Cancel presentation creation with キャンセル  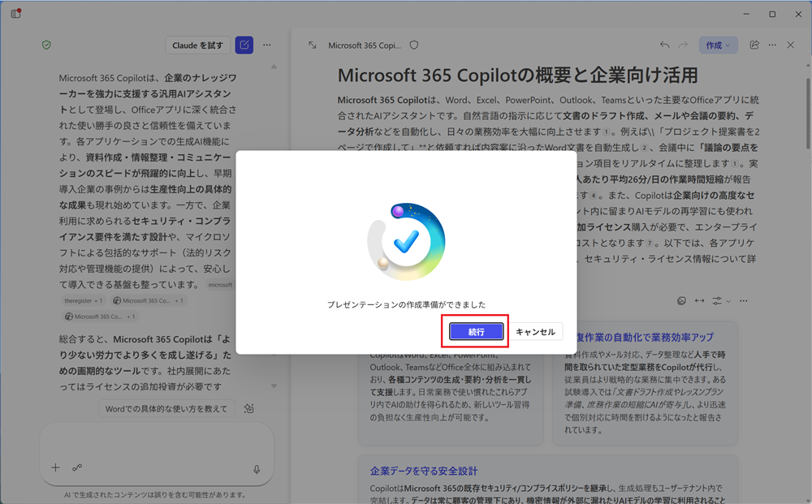535,331
